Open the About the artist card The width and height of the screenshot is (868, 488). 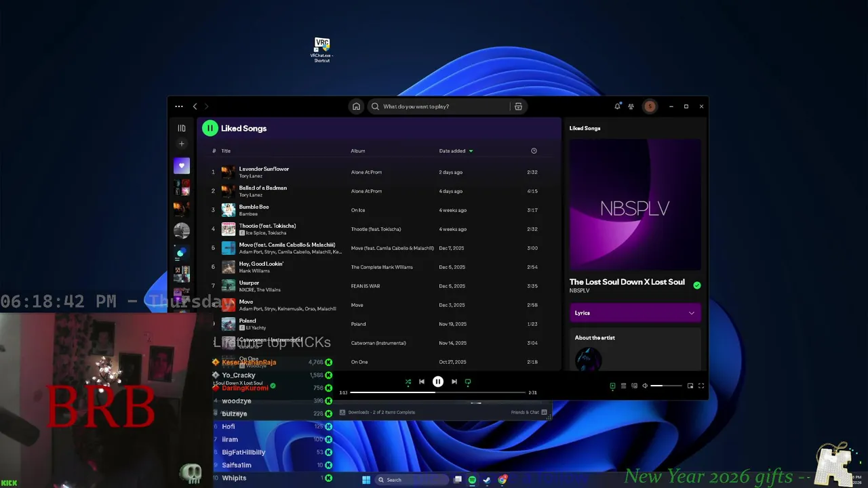pyautogui.click(x=635, y=349)
